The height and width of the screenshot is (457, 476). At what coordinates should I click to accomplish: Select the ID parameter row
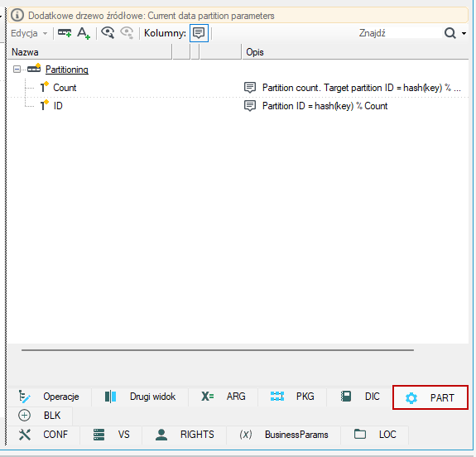click(238, 106)
